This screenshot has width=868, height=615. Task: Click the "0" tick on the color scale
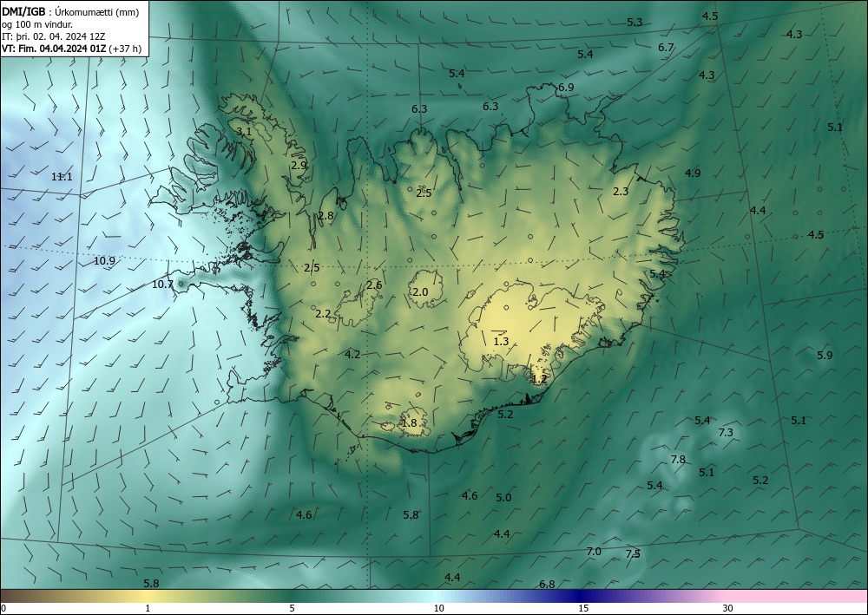point(3,608)
